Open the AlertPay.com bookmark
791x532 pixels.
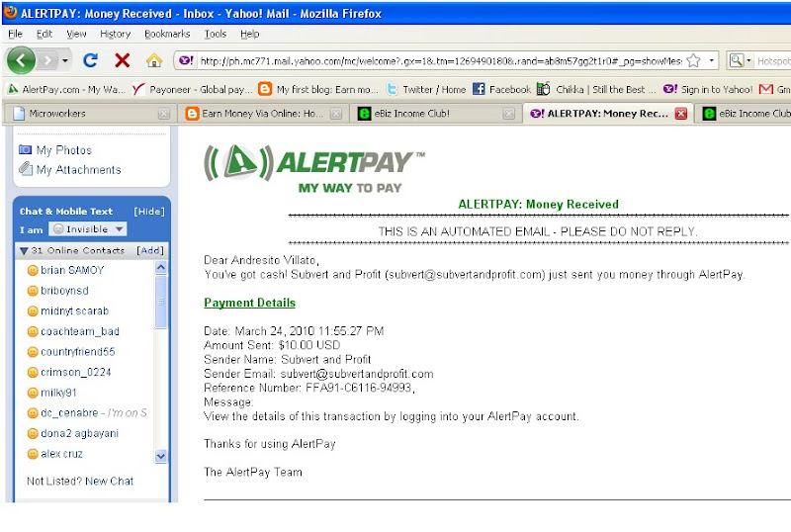[x=66, y=89]
